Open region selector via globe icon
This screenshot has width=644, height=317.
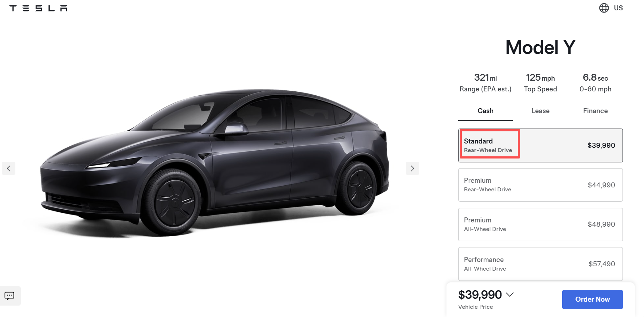pyautogui.click(x=604, y=8)
